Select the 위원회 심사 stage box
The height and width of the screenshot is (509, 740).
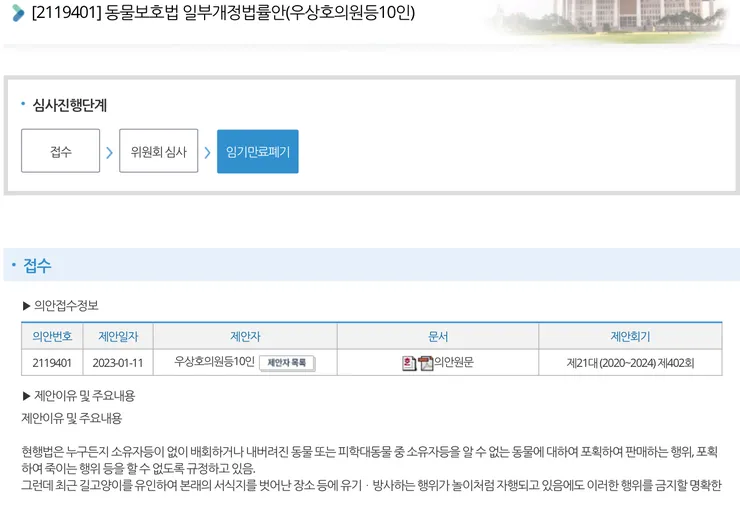159,151
